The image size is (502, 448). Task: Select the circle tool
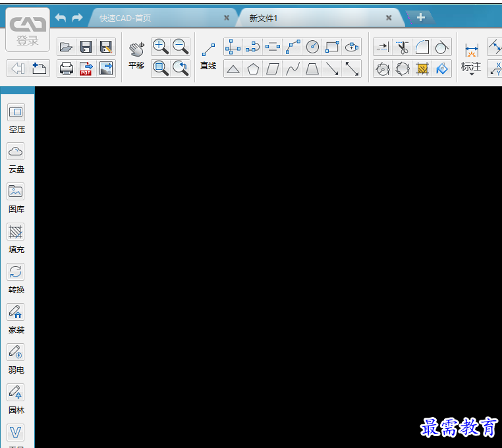[312, 47]
